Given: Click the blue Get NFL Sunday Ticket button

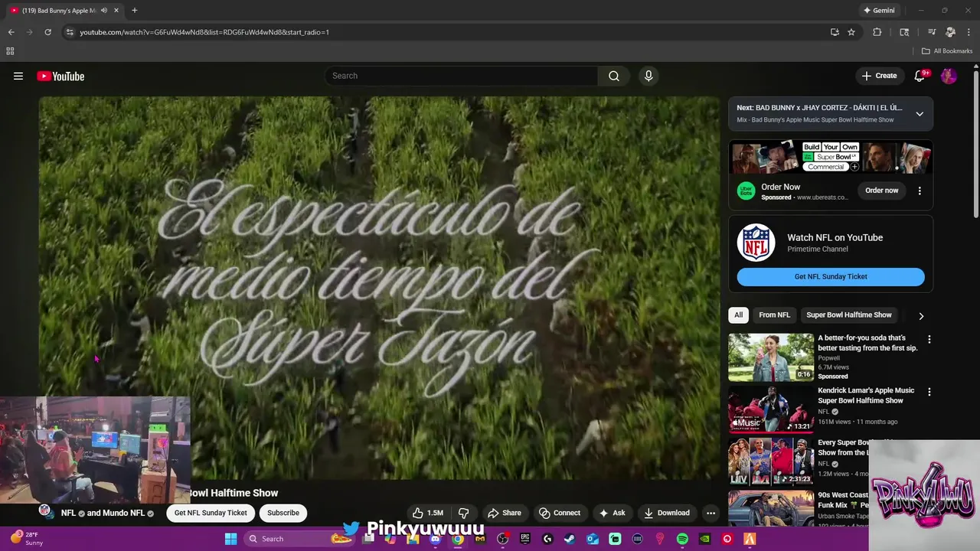Looking at the screenshot, I should 831,277.
